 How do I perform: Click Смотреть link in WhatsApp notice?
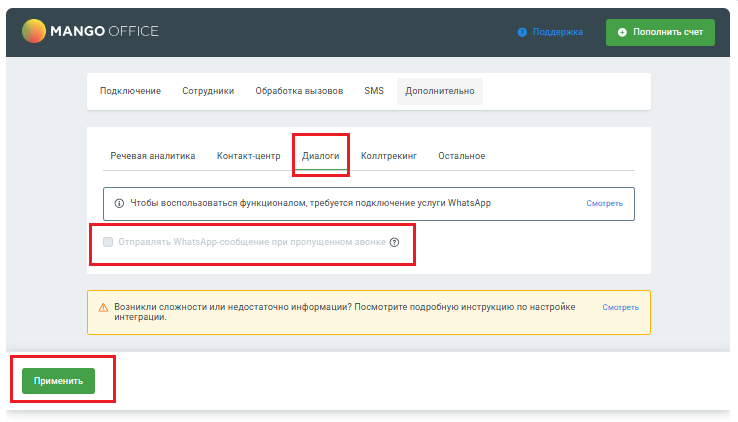[x=604, y=203]
